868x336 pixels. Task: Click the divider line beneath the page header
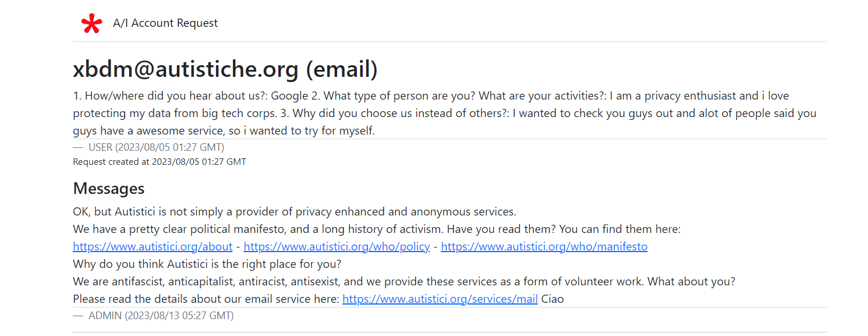tap(450, 42)
